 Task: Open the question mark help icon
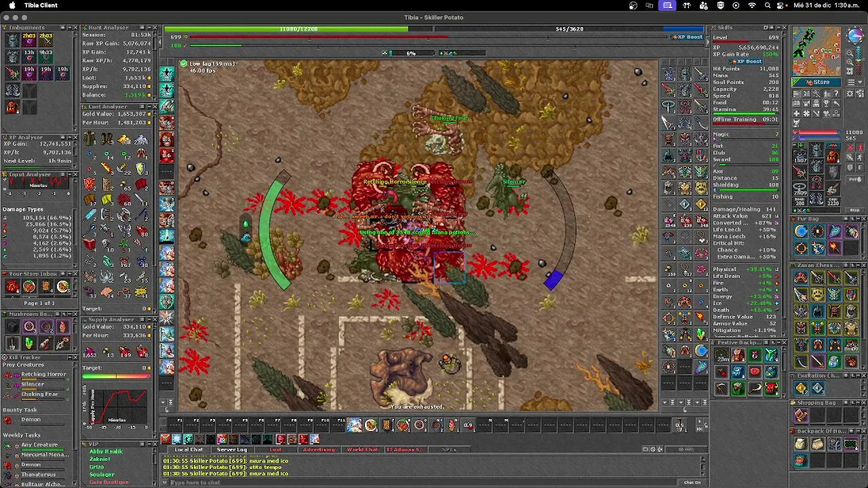pyautogui.click(x=836, y=94)
